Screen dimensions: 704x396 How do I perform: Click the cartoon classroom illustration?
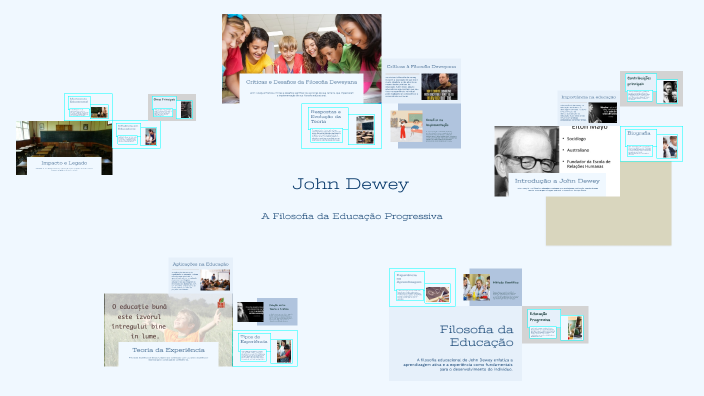tap(406, 126)
